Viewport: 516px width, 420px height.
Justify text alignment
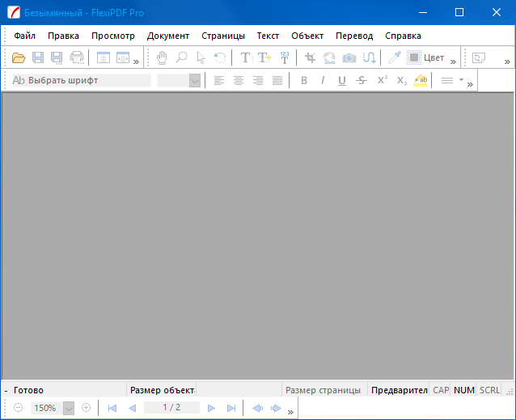pyautogui.click(x=277, y=80)
